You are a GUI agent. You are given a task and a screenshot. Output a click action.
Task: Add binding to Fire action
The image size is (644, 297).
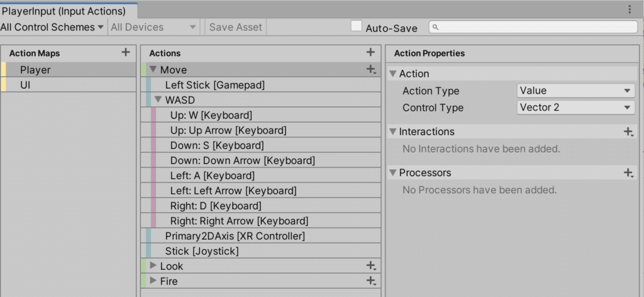click(x=371, y=281)
